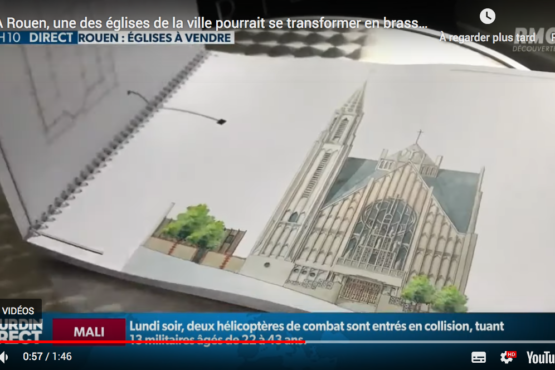The height and width of the screenshot is (370, 555).
Task: Click the 0:57 / 1:46 time display
Action: click(x=47, y=357)
